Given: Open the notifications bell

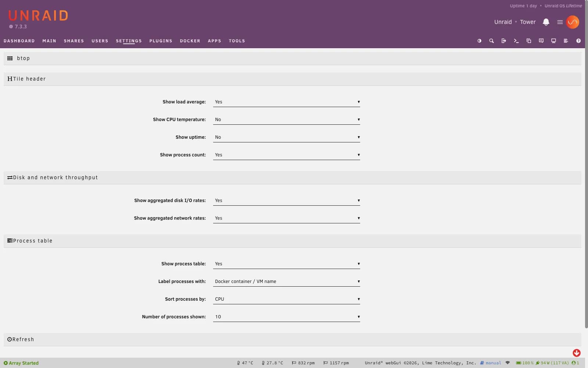Looking at the screenshot, I should pyautogui.click(x=546, y=22).
